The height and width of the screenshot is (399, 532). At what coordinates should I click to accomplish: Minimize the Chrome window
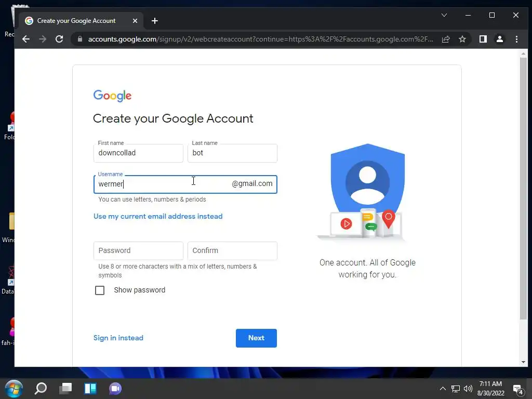click(x=468, y=15)
